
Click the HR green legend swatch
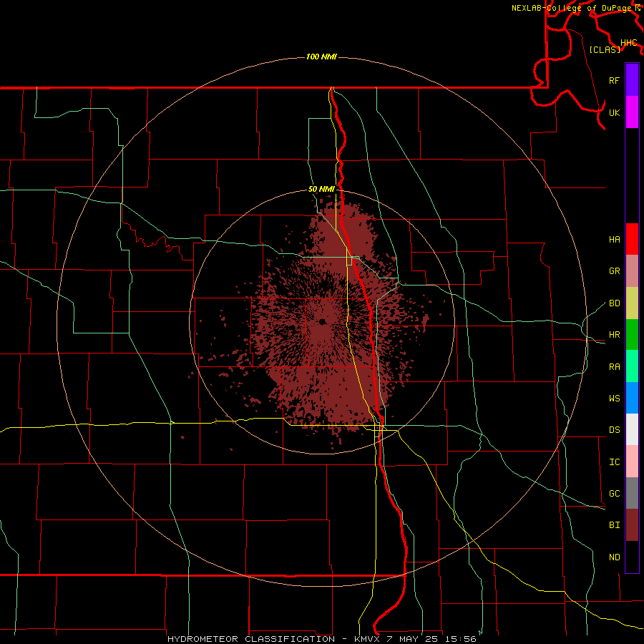[632, 335]
